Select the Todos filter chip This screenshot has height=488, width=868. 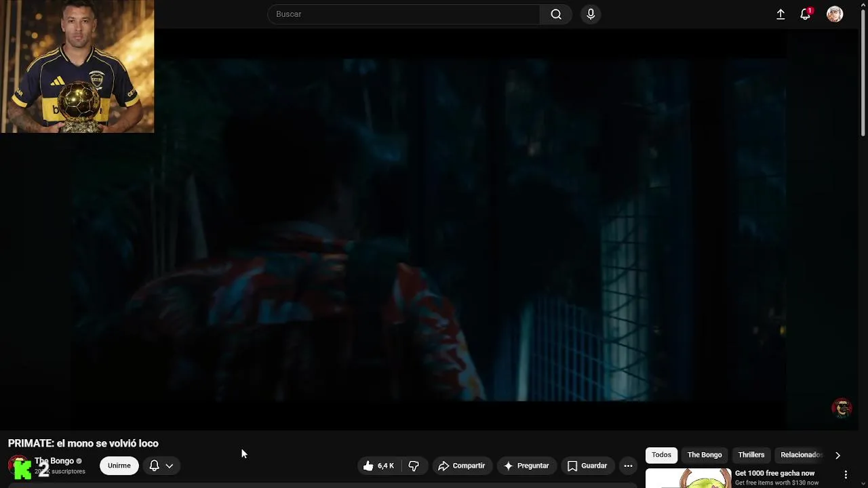pyautogui.click(x=661, y=455)
